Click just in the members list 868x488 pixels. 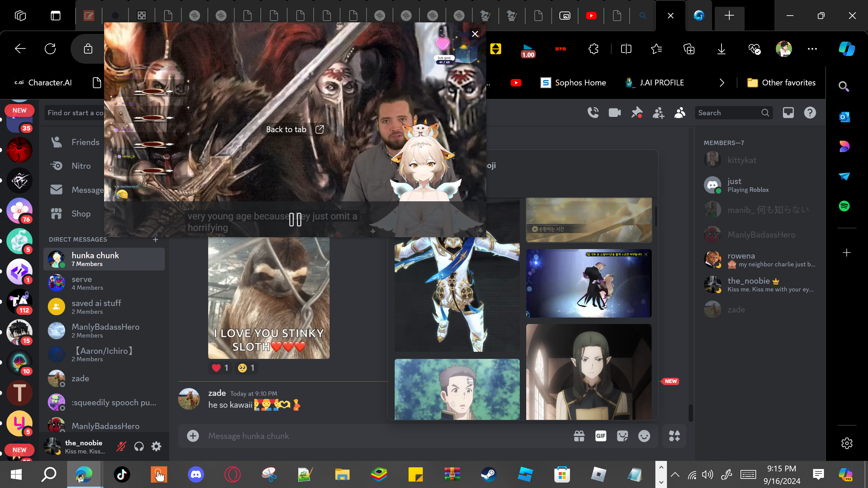(x=760, y=185)
